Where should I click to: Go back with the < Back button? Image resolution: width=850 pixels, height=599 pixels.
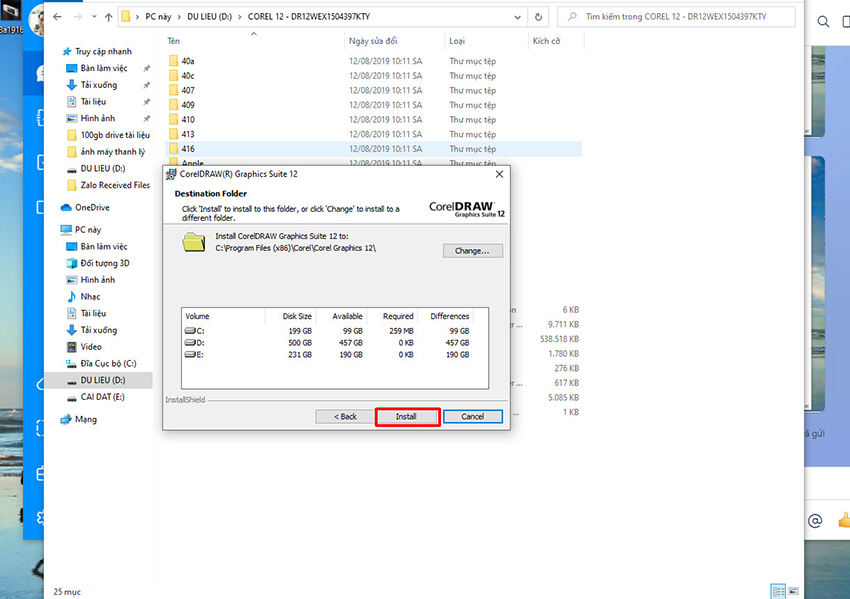(345, 416)
